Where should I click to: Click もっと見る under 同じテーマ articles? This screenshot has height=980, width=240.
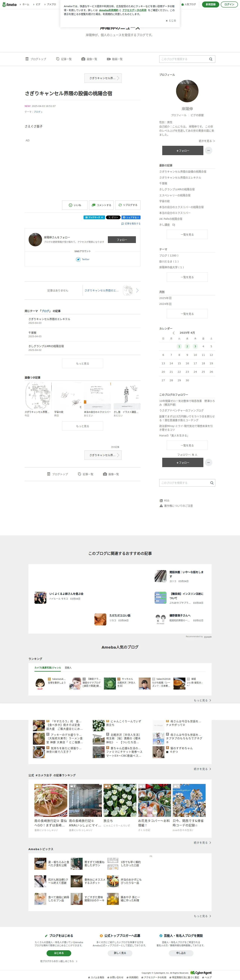pos(83,363)
